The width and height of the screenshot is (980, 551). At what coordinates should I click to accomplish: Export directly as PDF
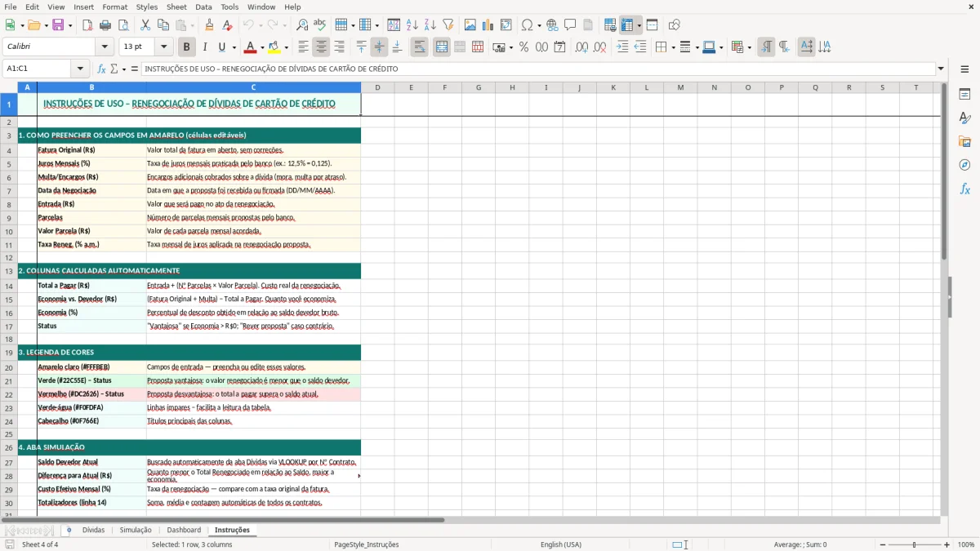pyautogui.click(x=87, y=25)
